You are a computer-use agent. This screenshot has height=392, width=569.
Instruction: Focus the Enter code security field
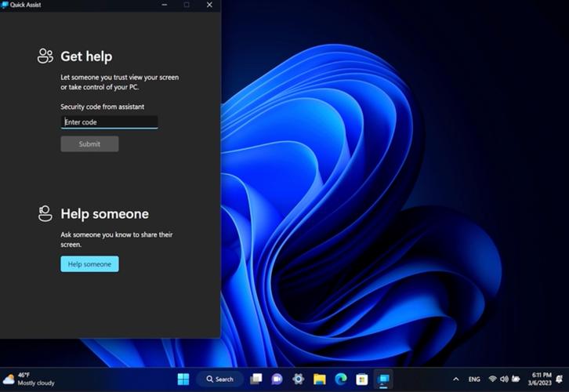pyautogui.click(x=109, y=122)
